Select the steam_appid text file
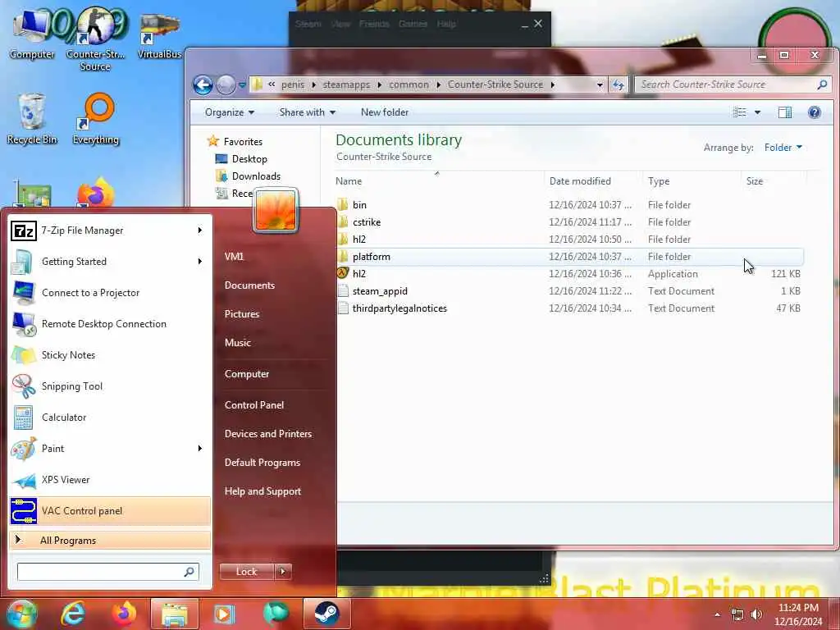Viewport: 840px width, 630px height. point(569,291)
